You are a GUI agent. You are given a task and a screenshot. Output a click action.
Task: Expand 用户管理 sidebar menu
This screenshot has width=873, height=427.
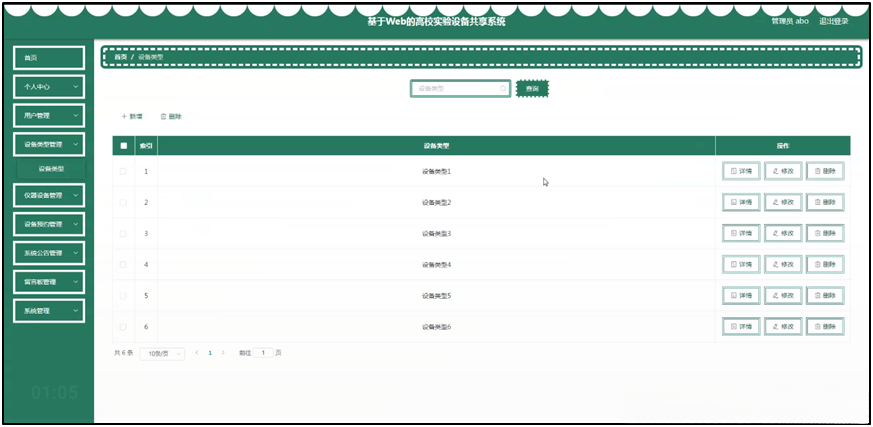point(49,115)
